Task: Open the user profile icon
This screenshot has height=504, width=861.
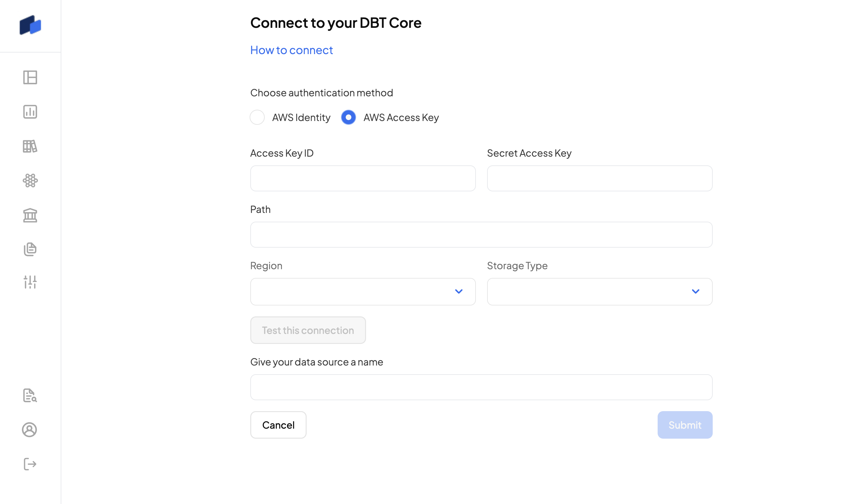Action: tap(29, 430)
